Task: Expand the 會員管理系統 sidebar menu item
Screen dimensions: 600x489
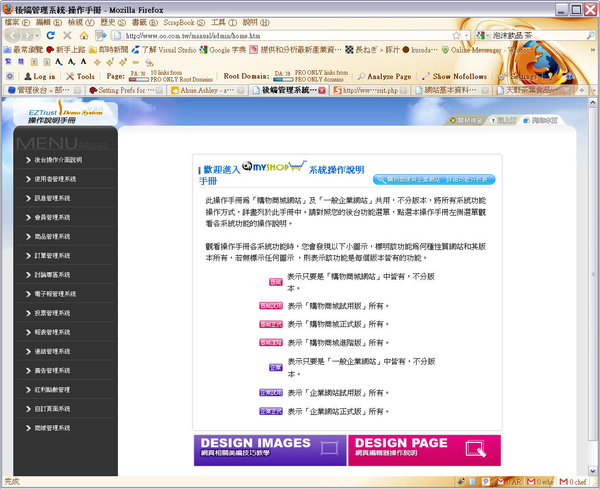Action: 52,217
